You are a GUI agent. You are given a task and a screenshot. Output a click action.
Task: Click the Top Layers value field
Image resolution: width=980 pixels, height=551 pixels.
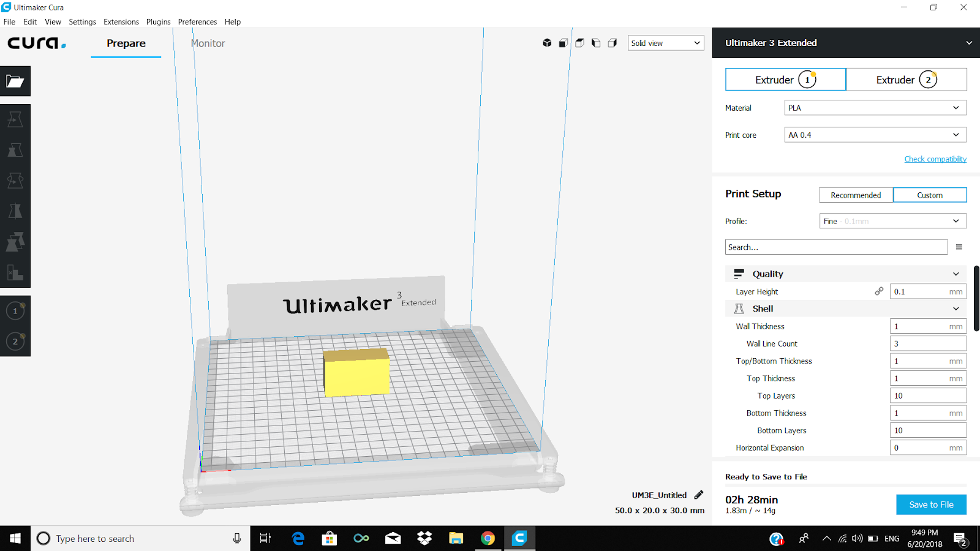(928, 395)
